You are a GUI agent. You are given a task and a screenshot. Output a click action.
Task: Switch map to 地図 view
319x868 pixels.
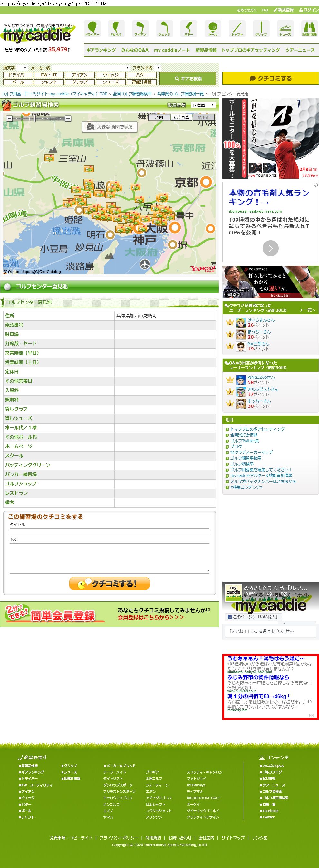159,117
